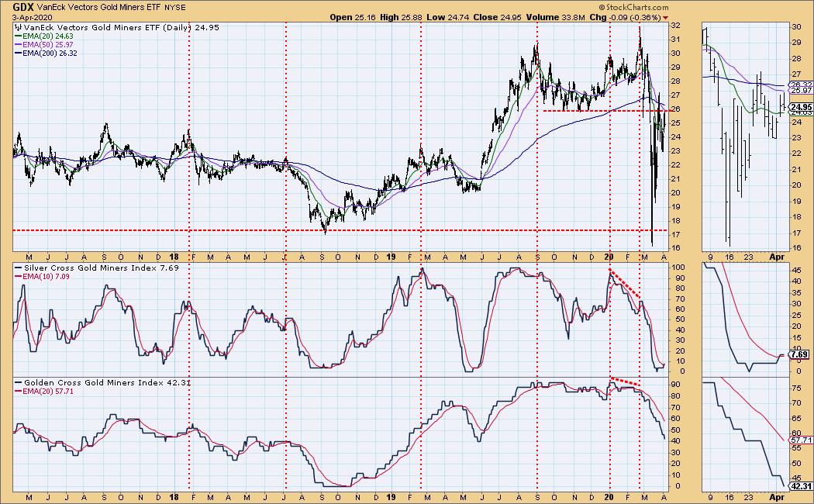814x504 pixels.
Task: Click the boxed 42.31 axis value tag
Action: [800, 486]
